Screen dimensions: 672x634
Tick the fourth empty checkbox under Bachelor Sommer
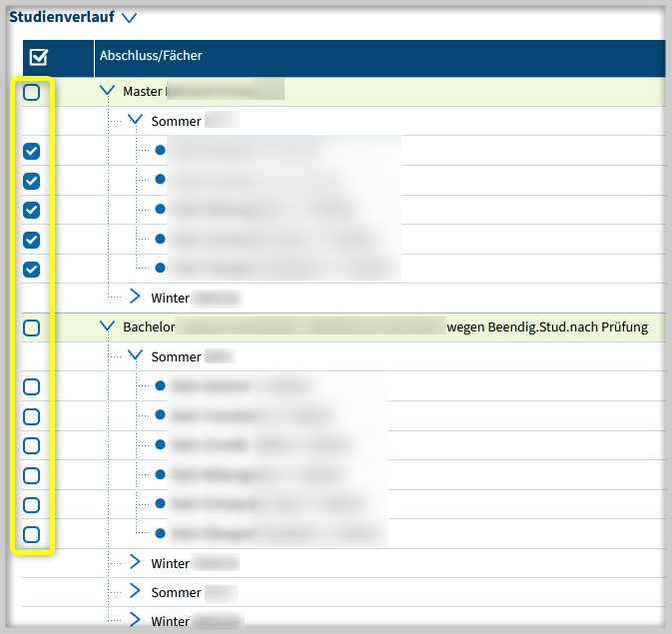coord(32,476)
